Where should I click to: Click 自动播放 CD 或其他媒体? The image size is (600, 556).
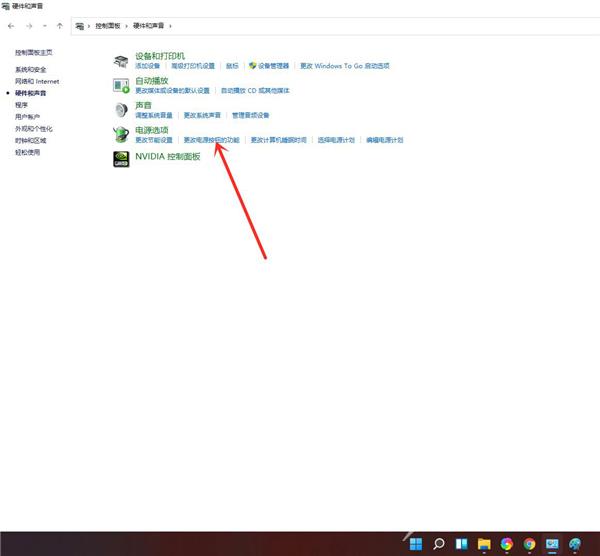coord(255,91)
